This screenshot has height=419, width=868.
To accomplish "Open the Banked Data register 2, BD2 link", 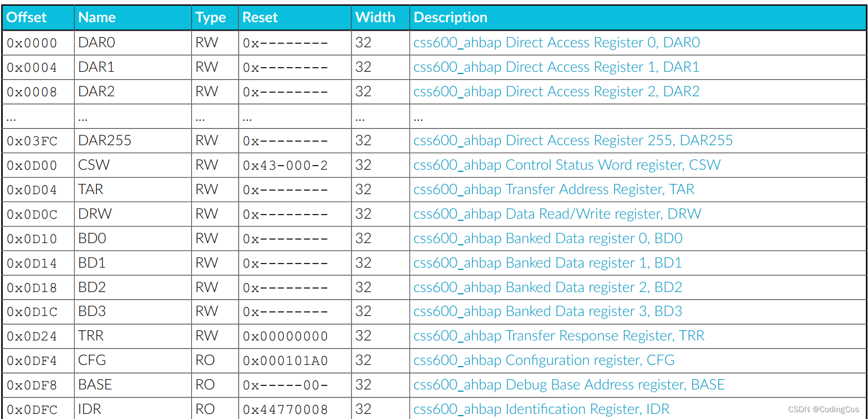I will coord(548,287).
